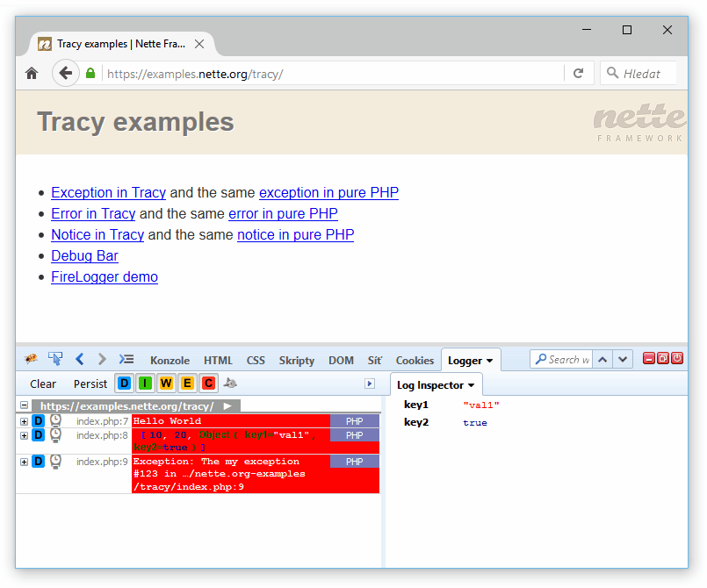Switch to the Konzole tab
This screenshot has width=707, height=588.
170,361
